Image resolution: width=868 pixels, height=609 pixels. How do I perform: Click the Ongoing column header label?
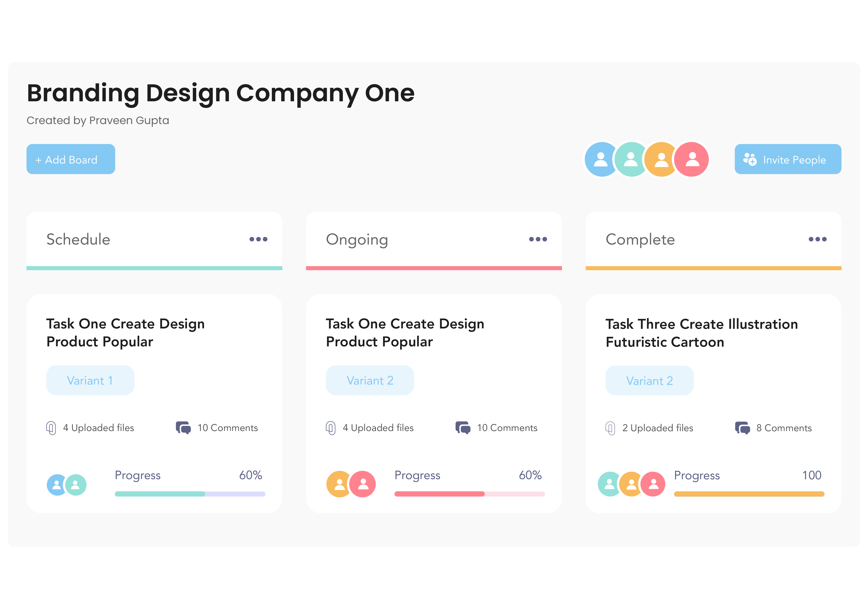[x=357, y=240]
